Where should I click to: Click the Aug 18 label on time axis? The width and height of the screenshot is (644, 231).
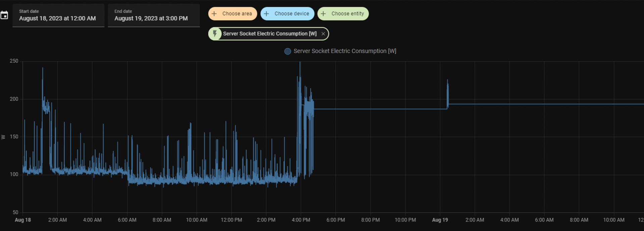click(x=23, y=220)
